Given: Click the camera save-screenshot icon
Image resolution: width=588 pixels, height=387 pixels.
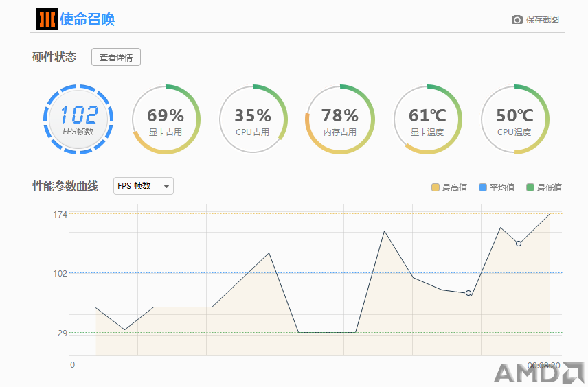Looking at the screenshot, I should click(x=517, y=19).
